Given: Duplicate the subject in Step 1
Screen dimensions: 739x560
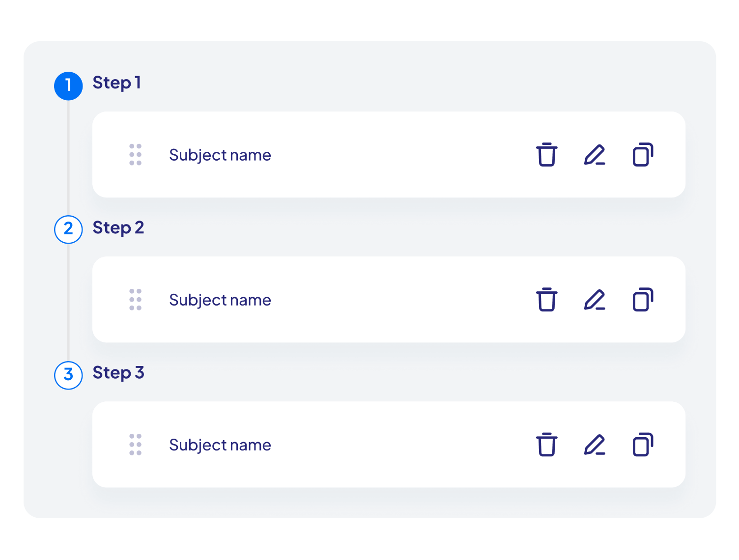Looking at the screenshot, I should pos(643,155).
